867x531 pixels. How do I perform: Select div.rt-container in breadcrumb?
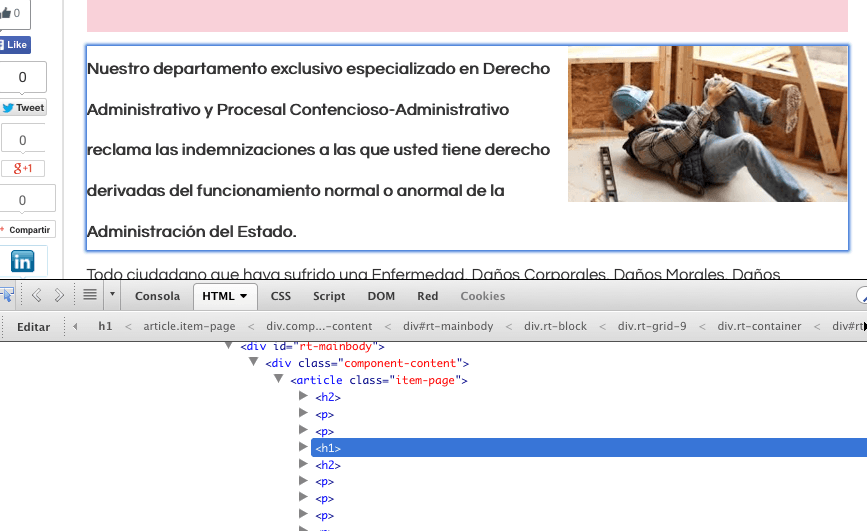coord(759,326)
